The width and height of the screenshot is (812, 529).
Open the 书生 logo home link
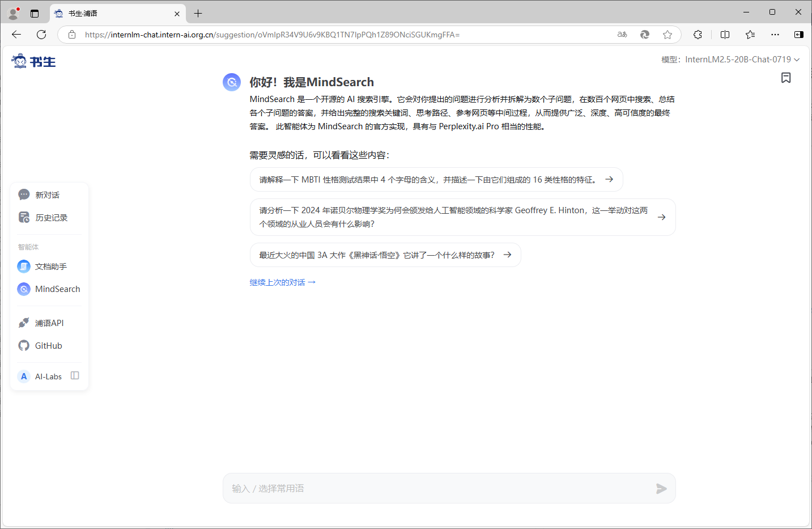click(x=34, y=61)
